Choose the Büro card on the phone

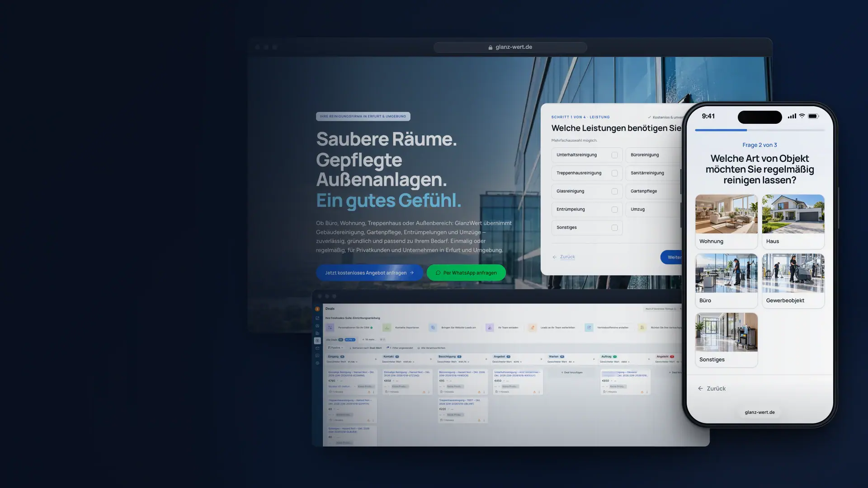pos(726,281)
